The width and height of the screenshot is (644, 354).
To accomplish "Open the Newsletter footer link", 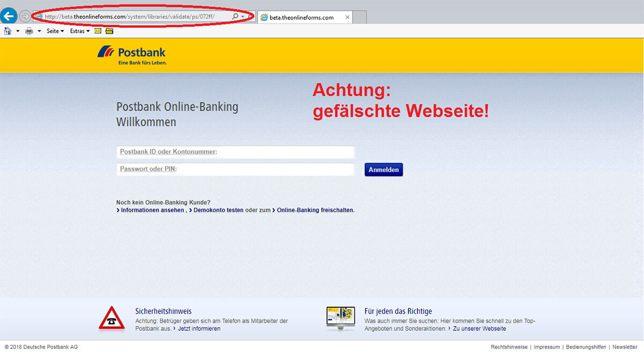I will pyautogui.click(x=625, y=347).
